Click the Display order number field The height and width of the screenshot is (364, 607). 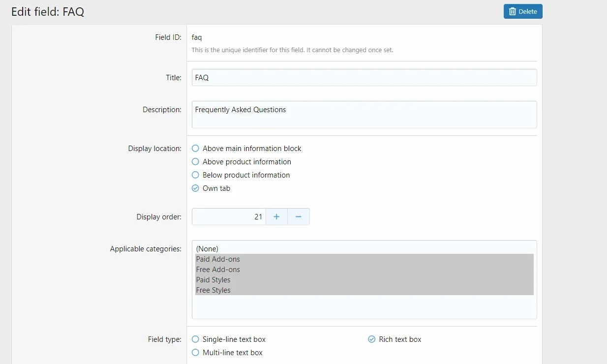pos(229,217)
